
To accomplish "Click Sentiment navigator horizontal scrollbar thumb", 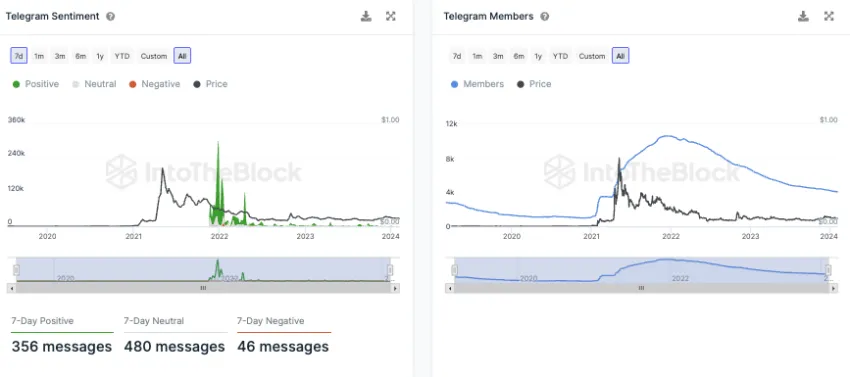I will click(x=203, y=289).
